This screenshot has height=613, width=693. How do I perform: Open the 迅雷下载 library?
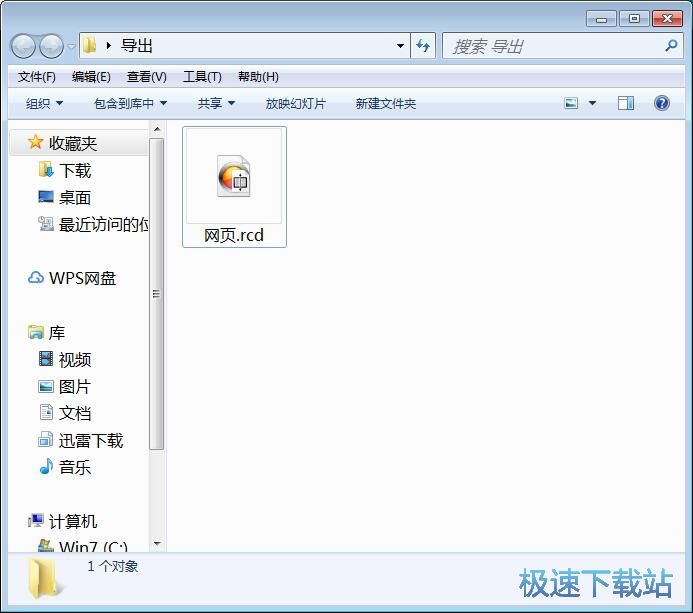point(91,441)
